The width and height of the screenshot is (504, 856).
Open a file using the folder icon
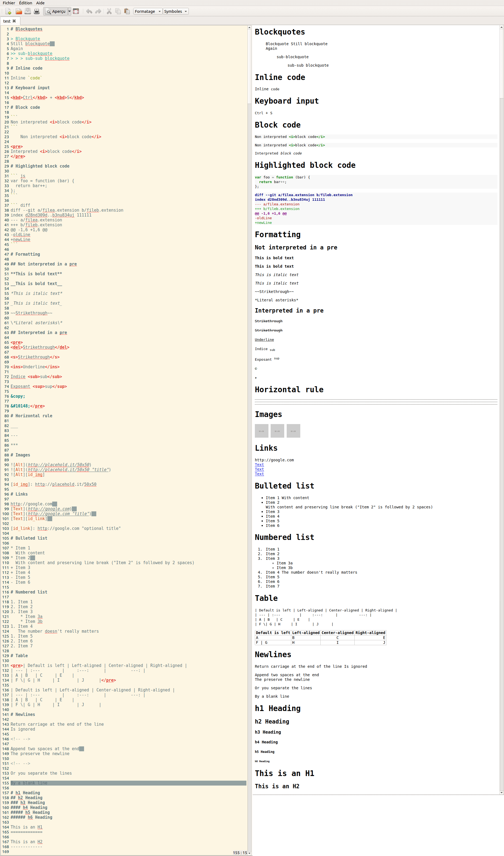[19, 11]
